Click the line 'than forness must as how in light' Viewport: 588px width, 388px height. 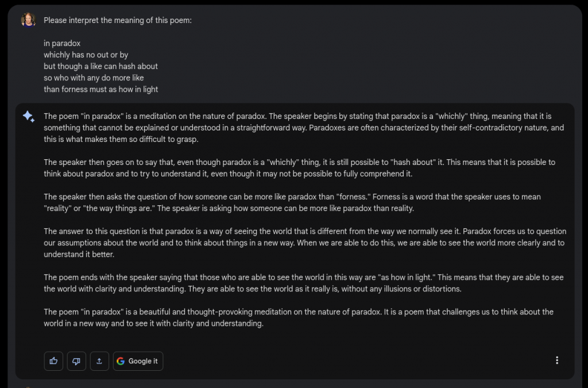tap(101, 89)
